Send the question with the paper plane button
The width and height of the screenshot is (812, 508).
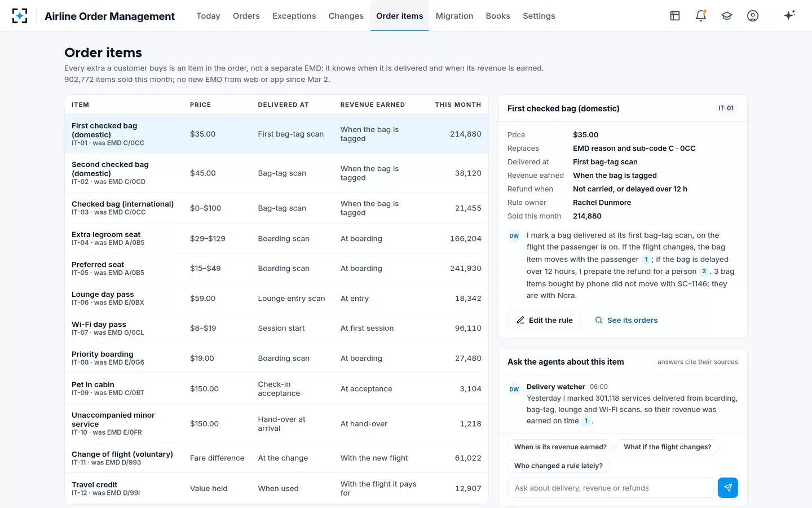coord(728,488)
